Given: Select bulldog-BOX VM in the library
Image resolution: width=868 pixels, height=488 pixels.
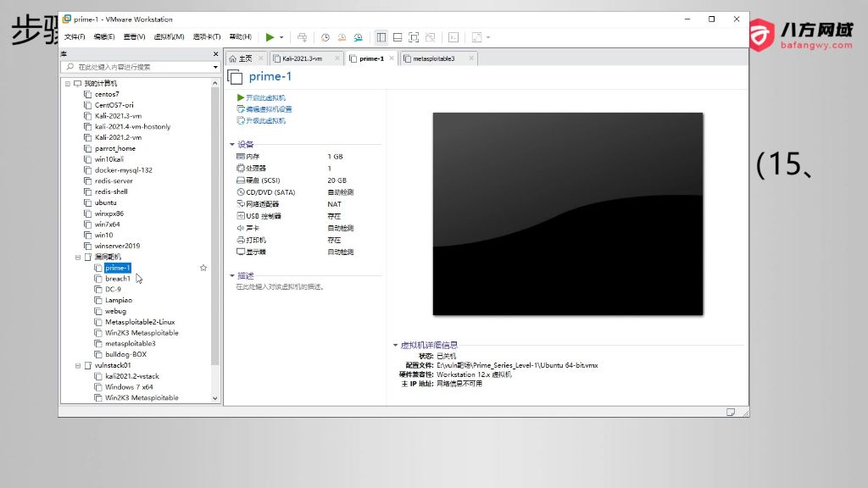Looking at the screenshot, I should [x=125, y=355].
